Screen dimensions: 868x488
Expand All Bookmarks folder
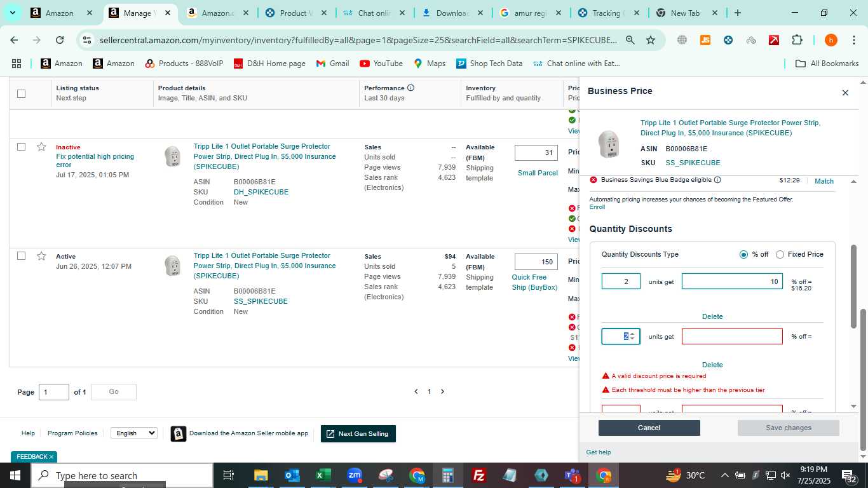click(827, 64)
